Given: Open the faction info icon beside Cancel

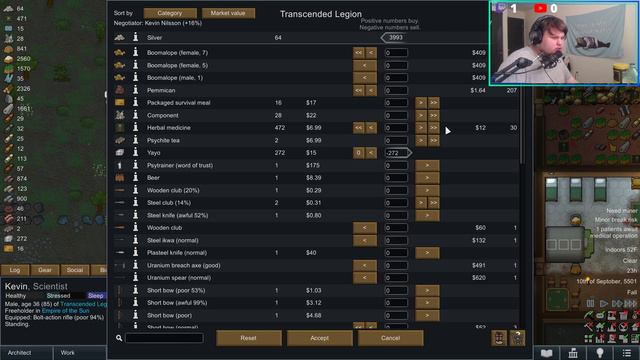Looking at the screenshot, I should [517, 338].
